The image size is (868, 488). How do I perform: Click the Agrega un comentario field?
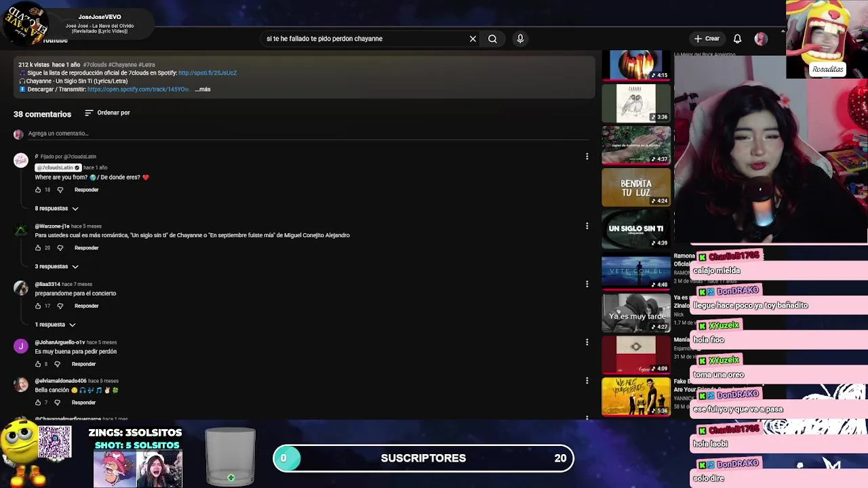point(309,134)
